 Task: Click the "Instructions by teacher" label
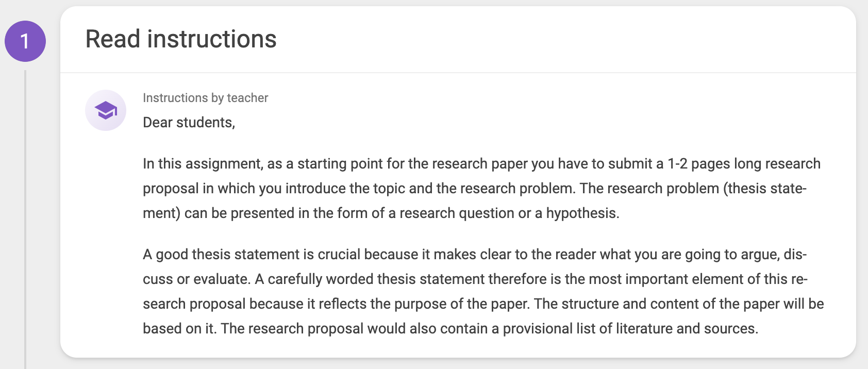(205, 98)
